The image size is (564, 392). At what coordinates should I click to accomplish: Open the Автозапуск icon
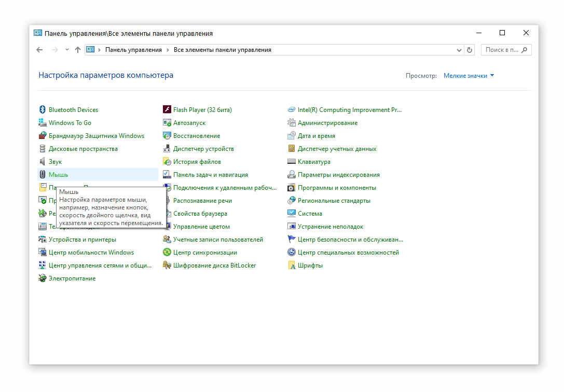(x=167, y=122)
